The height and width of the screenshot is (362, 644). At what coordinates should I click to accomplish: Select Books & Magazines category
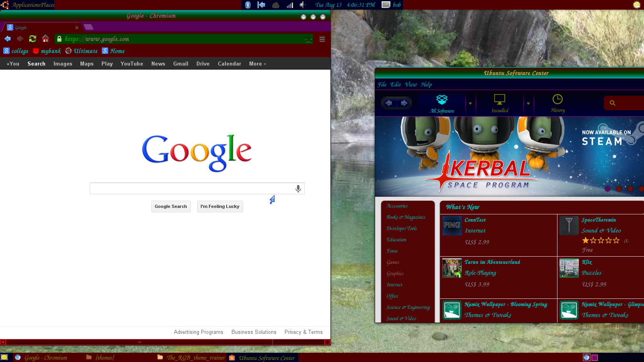point(406,217)
